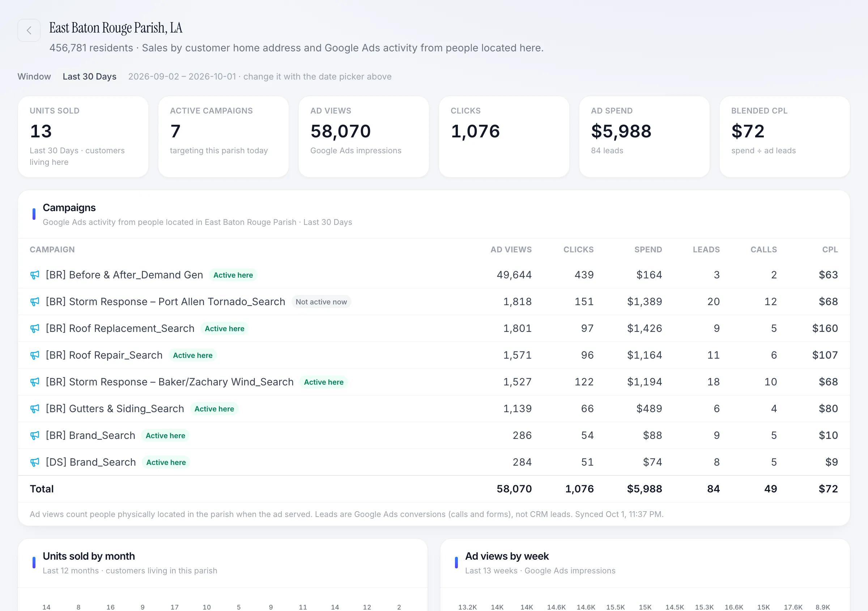The height and width of the screenshot is (611, 868).
Task: Click the $1,426 spend value
Action: [x=644, y=329]
